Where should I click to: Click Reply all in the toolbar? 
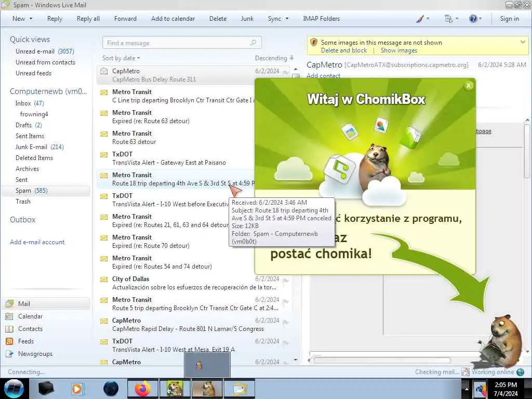(88, 19)
